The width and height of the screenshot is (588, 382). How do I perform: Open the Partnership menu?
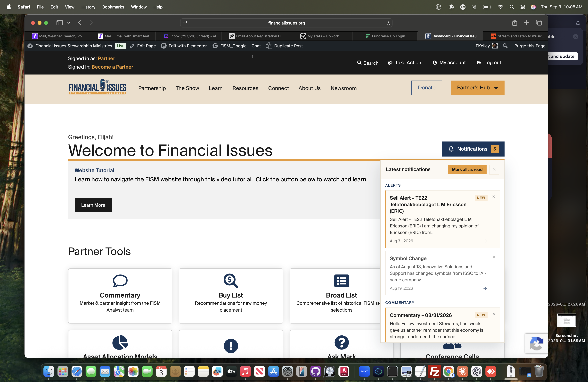click(x=152, y=88)
